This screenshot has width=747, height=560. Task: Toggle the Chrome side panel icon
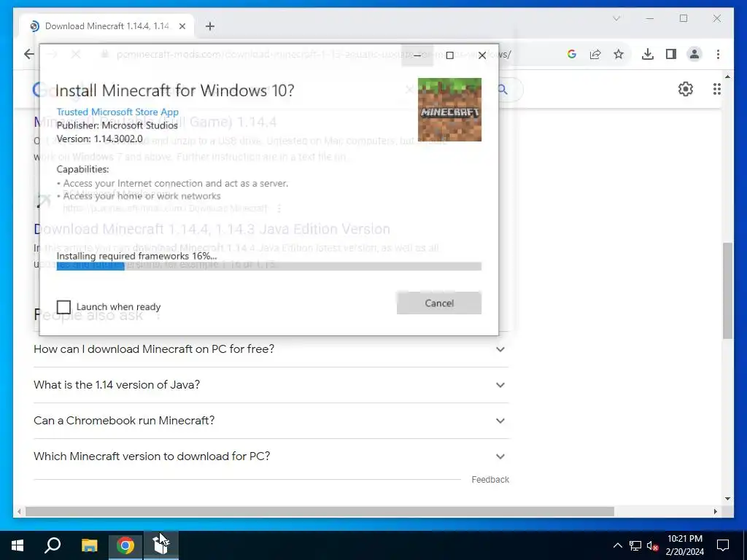click(x=671, y=54)
